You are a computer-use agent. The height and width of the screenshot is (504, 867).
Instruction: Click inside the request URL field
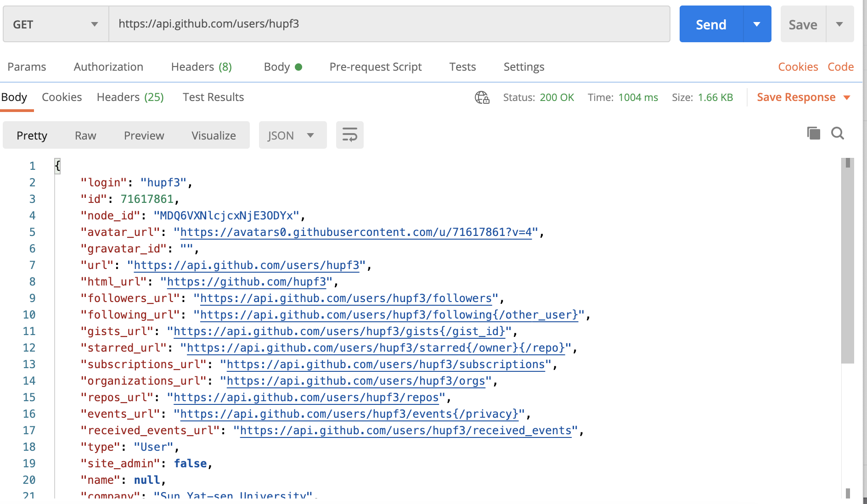pyautogui.click(x=389, y=24)
